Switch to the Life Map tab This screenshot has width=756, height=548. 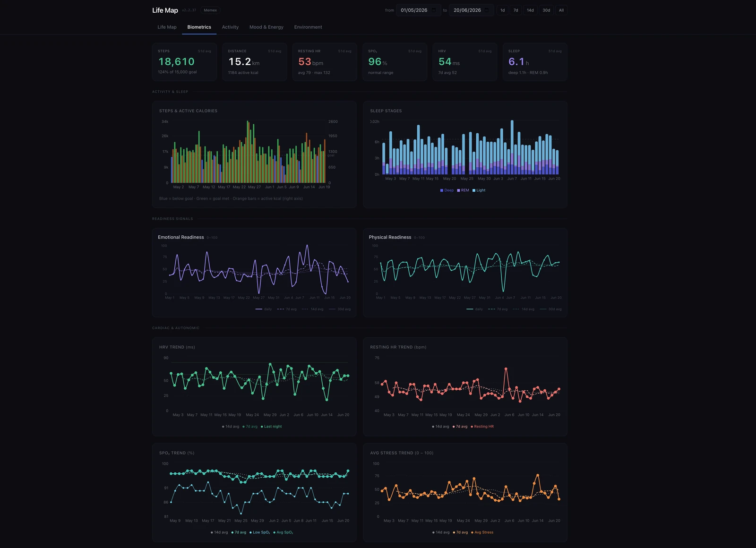point(167,27)
